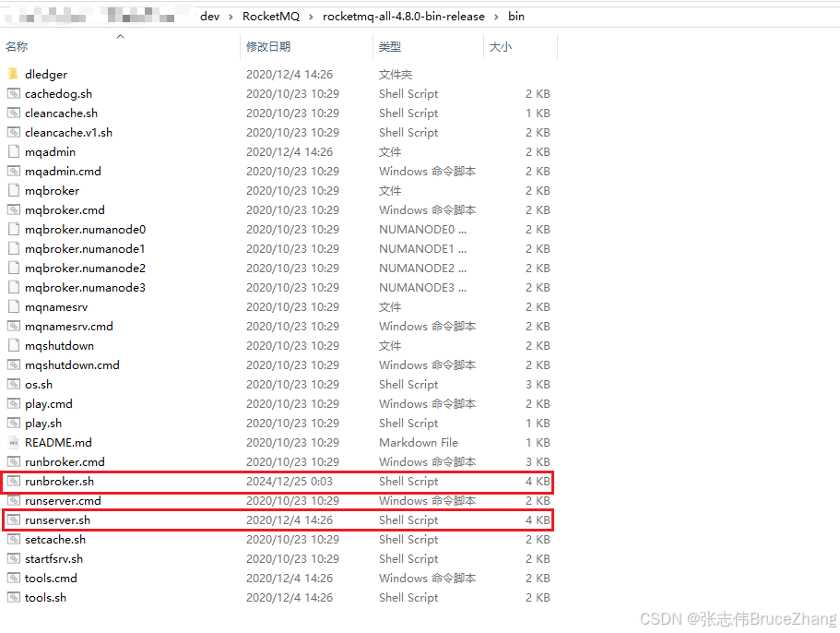
Task: Expand chevron after rocketmq-all-4.8.0-bin-release
Action: pos(496,17)
